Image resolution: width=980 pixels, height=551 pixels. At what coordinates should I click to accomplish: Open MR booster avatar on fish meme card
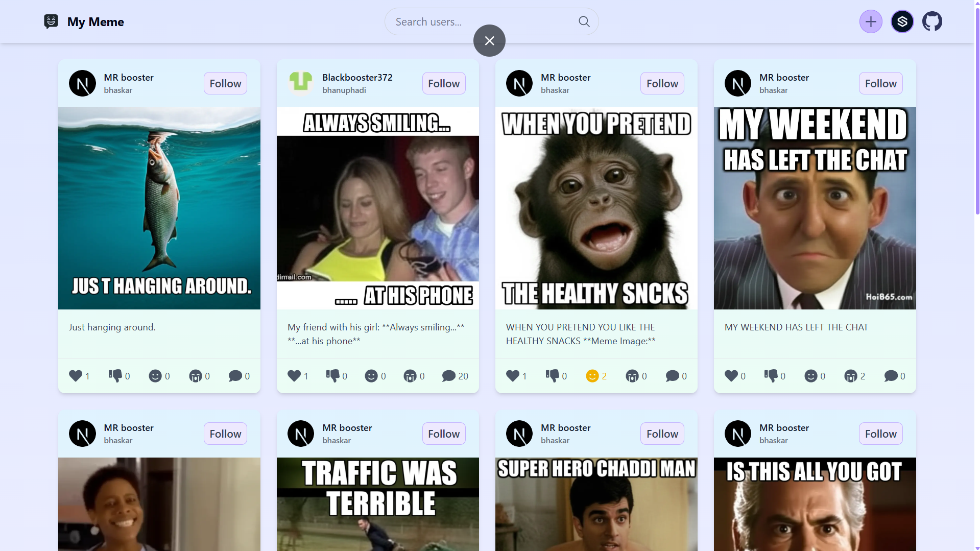[82, 83]
